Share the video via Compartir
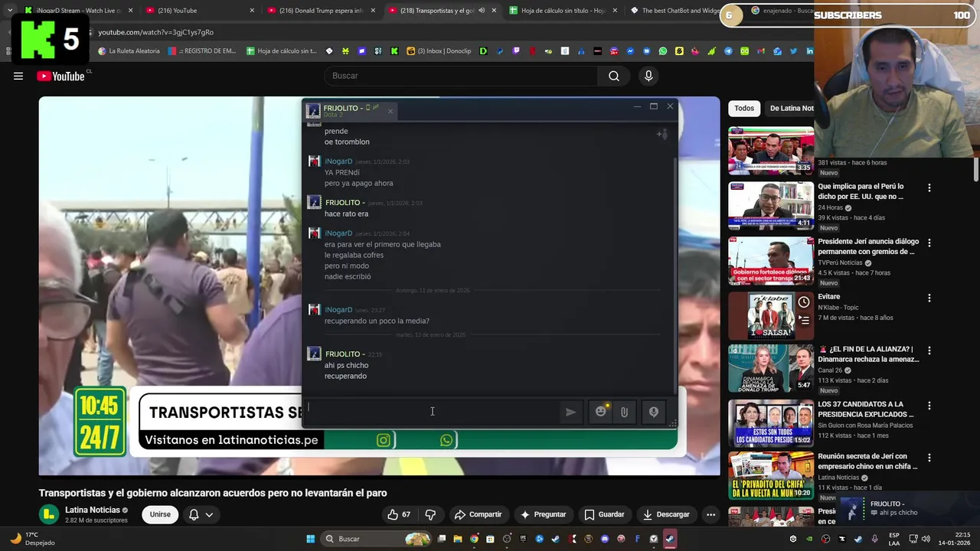 click(478, 514)
